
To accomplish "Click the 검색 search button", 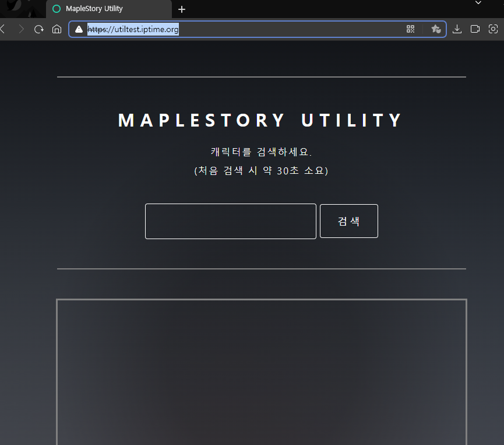I will 349,221.
